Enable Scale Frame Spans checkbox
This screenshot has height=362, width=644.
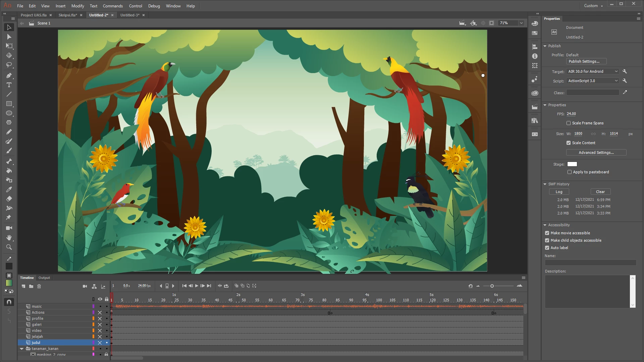coord(569,123)
